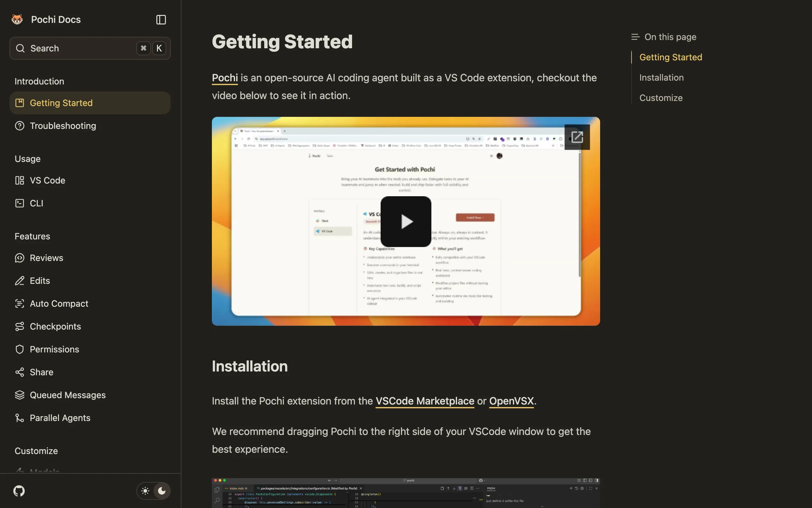Click the Customize sidebar section label
Viewport: 812px width, 508px height.
(x=36, y=451)
